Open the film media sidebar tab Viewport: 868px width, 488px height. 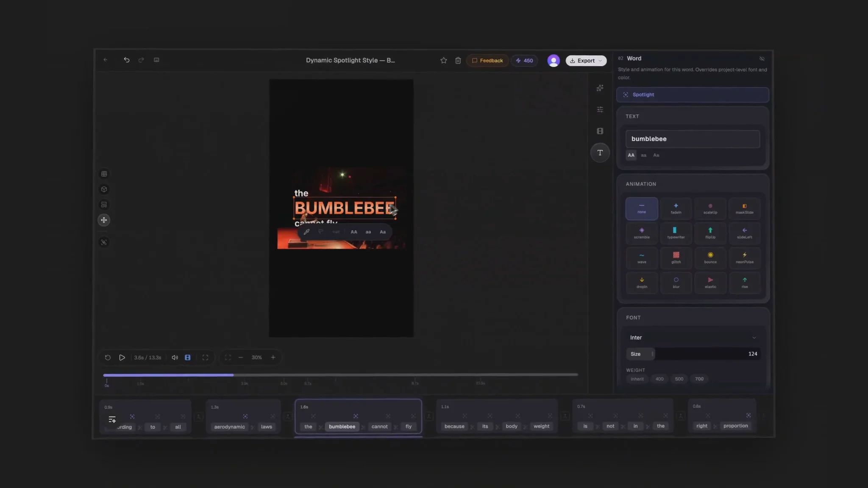tap(600, 131)
